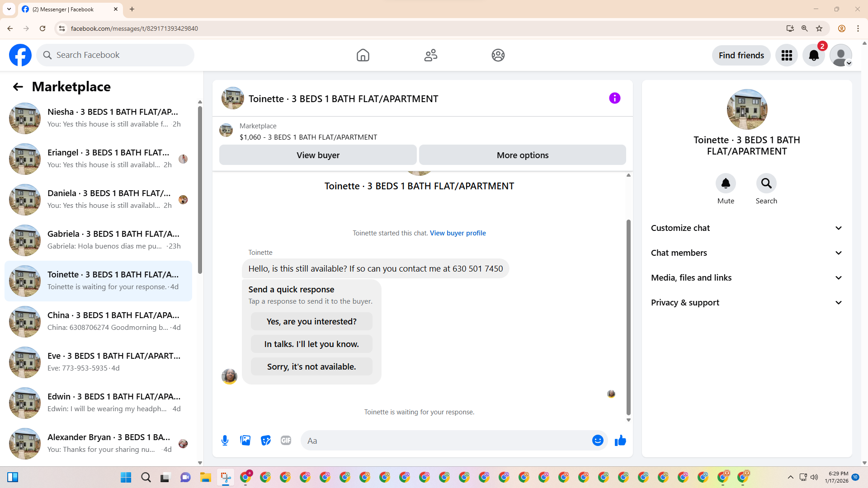
Task: Expand Chat members section
Action: [747, 253]
